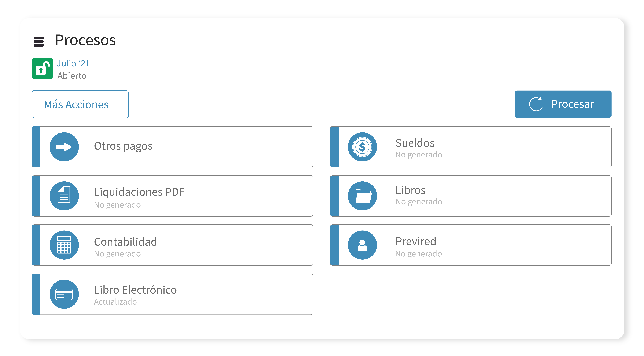
Task: Click the Libro Electrónico card icon
Action: coord(64,294)
